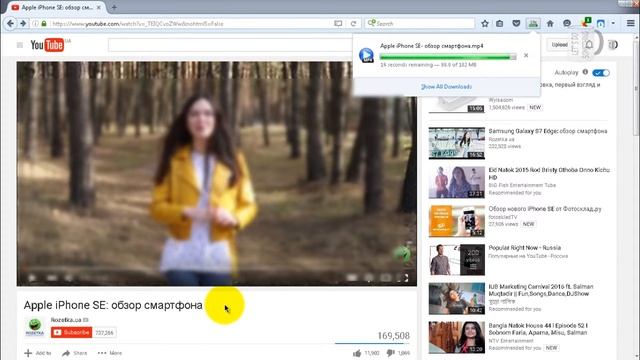Click the 169,508 view count
The width and height of the screenshot is (640, 360).
(393, 336)
